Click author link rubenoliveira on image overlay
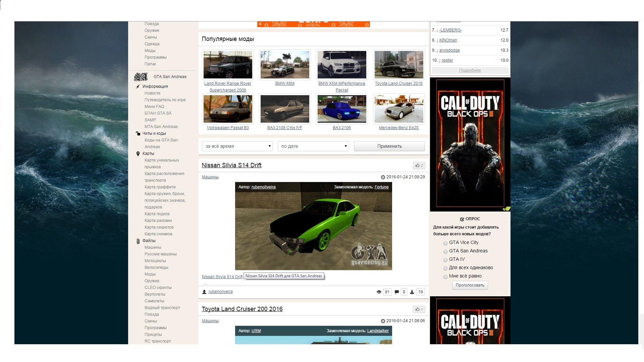 click(263, 187)
